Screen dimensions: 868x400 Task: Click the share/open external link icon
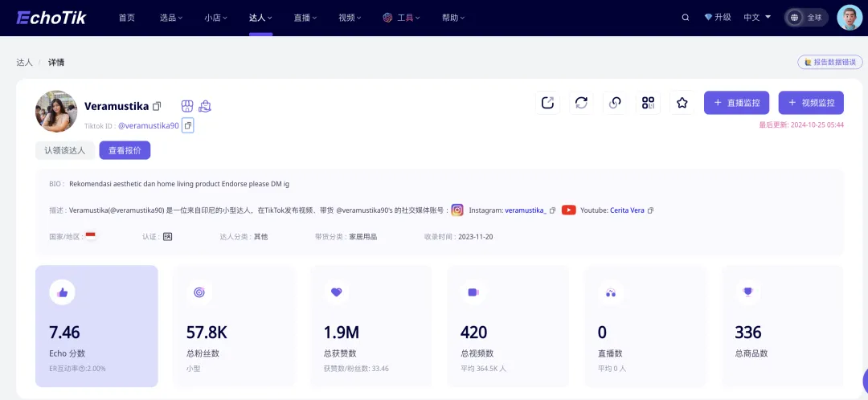coord(547,103)
